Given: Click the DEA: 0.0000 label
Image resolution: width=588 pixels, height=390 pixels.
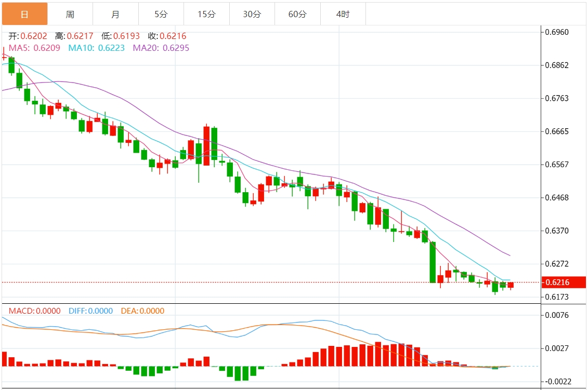Looking at the screenshot, I should click(142, 311).
